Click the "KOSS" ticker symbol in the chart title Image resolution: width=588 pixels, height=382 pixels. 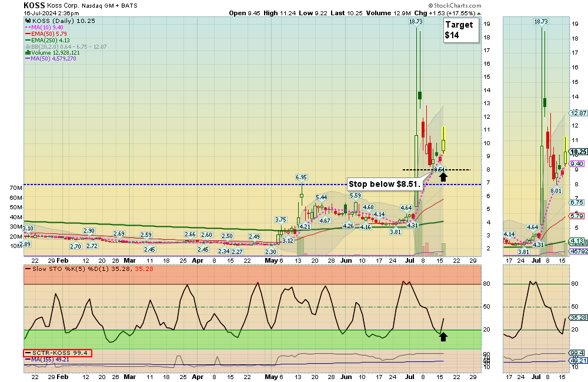(34, 5)
